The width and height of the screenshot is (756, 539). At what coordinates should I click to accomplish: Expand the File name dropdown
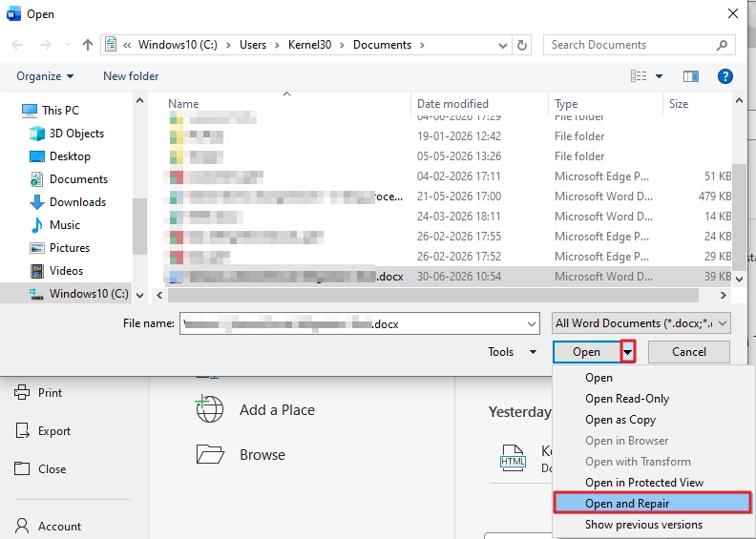coord(532,323)
